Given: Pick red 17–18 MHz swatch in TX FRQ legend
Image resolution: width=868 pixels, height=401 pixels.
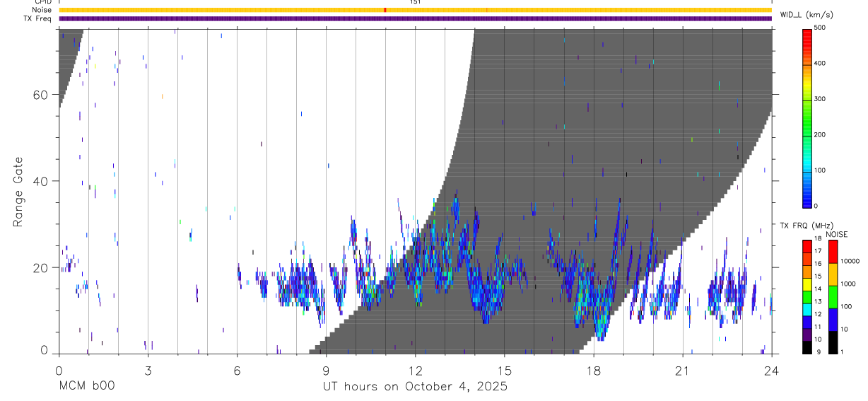Looking at the screenshot, I should (x=807, y=245).
